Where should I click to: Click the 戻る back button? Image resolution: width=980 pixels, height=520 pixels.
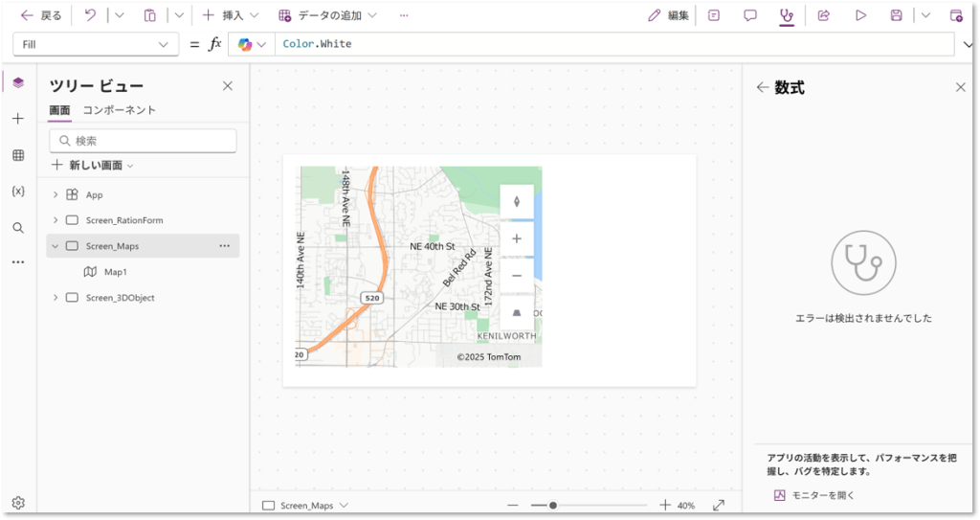41,15
